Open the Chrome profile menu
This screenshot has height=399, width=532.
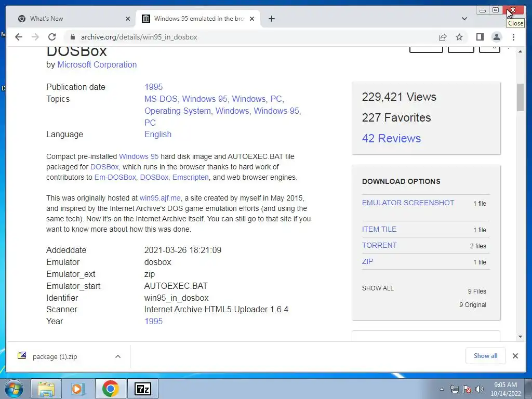point(497,37)
